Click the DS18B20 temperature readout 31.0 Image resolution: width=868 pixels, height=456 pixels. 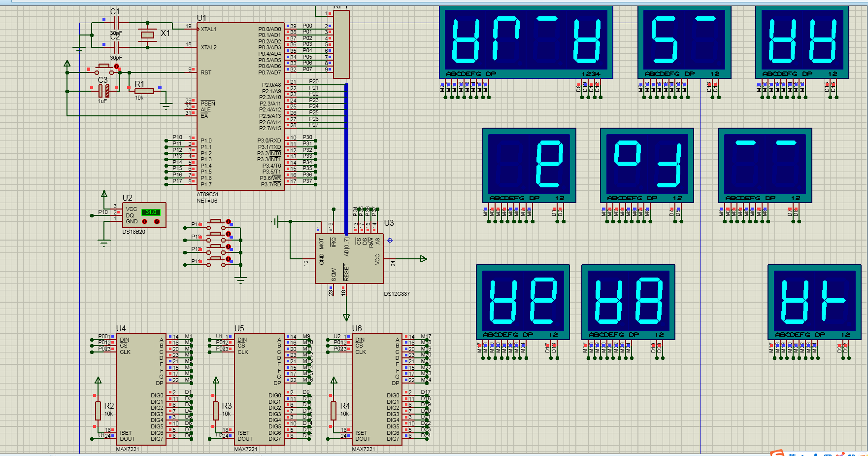(x=151, y=212)
